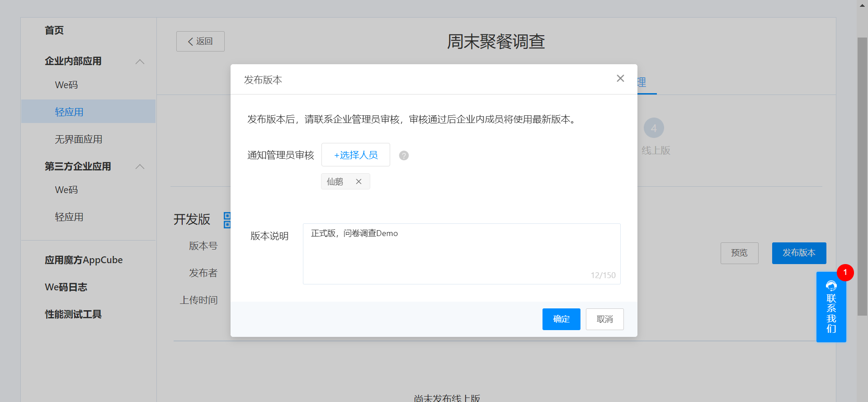Open We码 under 企业内部应用
The width and height of the screenshot is (868, 402).
click(66, 85)
